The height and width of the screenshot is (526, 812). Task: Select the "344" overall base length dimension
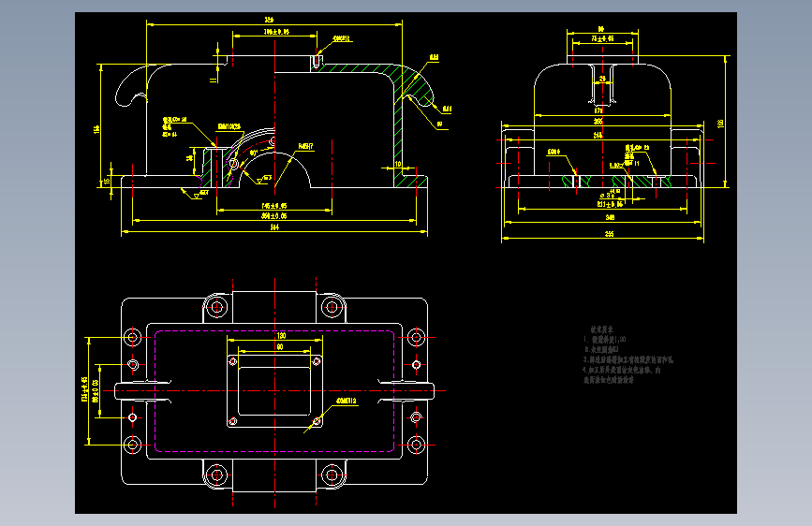point(274,227)
